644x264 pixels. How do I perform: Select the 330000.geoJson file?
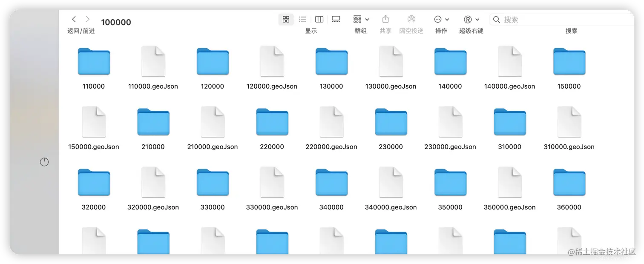coord(272,183)
